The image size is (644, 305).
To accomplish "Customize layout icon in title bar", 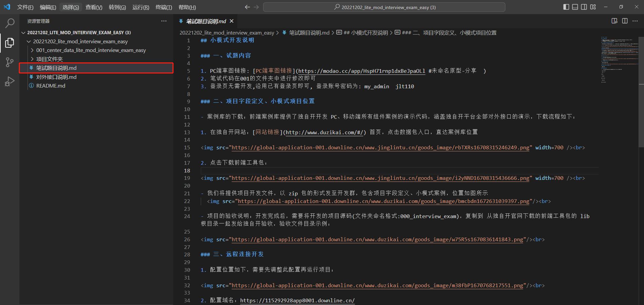I will click(593, 7).
